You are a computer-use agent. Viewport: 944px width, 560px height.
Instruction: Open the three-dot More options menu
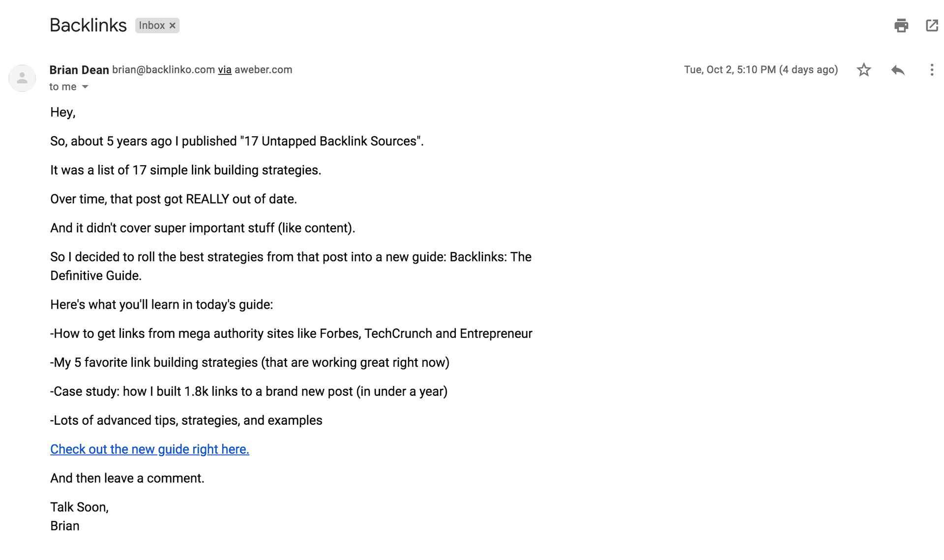(932, 70)
